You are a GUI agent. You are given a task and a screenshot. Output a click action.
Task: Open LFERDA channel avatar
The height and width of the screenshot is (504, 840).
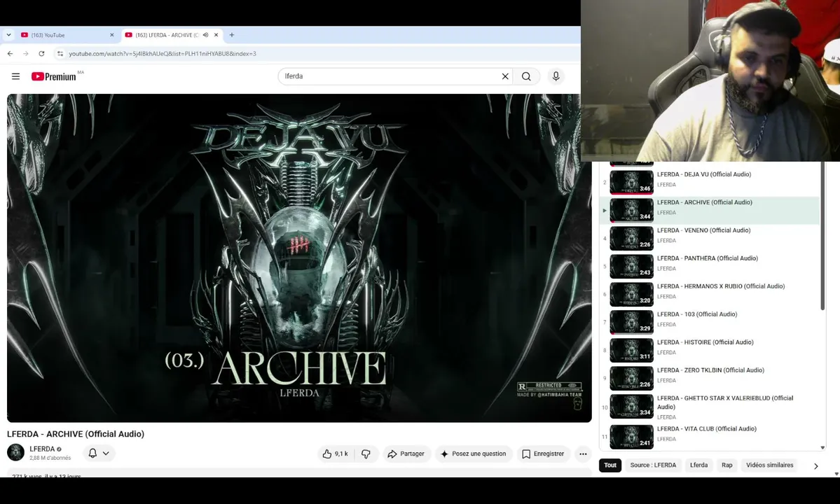click(x=15, y=453)
